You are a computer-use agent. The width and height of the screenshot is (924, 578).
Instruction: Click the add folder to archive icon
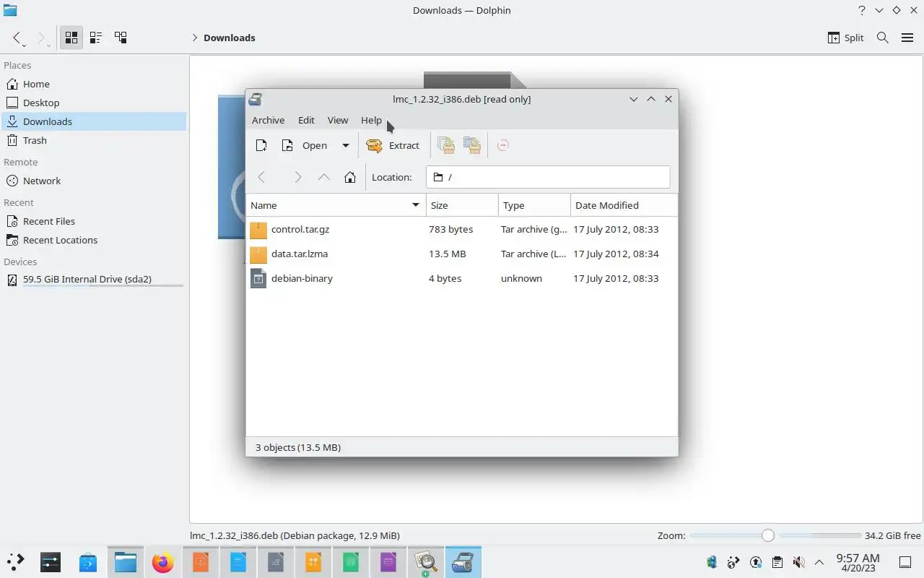point(472,145)
